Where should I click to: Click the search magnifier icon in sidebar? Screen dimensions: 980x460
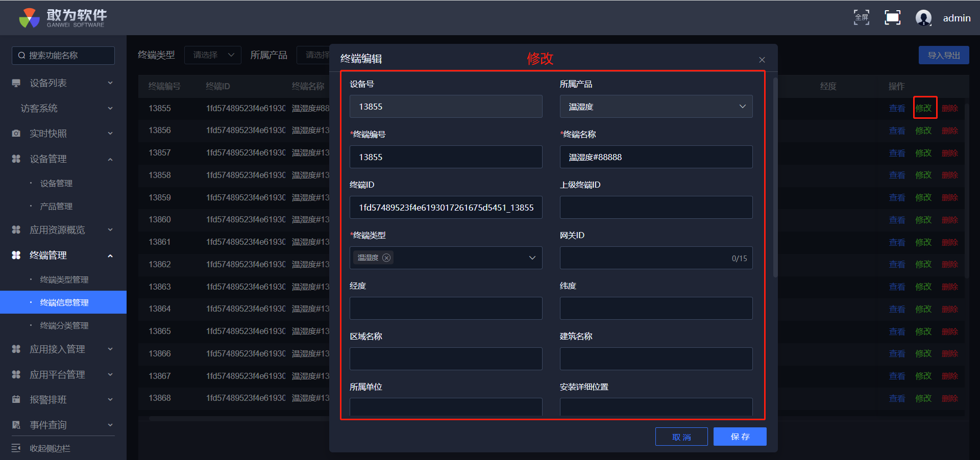click(21, 56)
